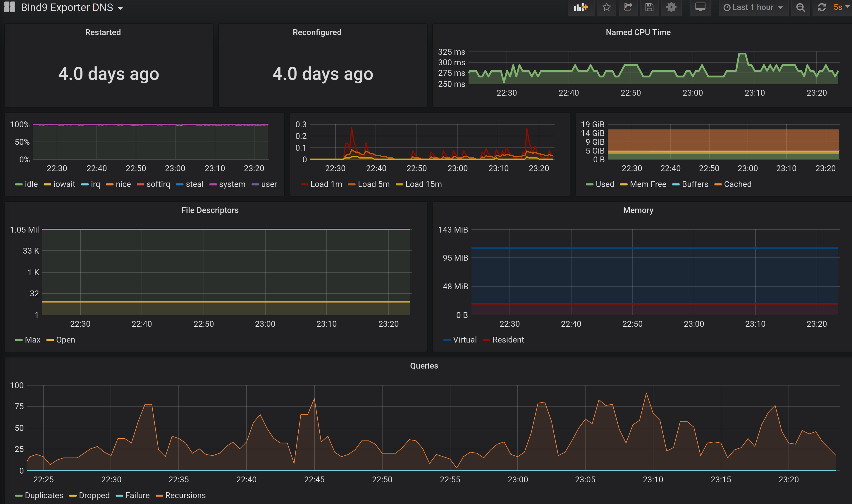Toggle Recursions series in Queries legend
Viewport: 852px width, 504px height.
185,495
